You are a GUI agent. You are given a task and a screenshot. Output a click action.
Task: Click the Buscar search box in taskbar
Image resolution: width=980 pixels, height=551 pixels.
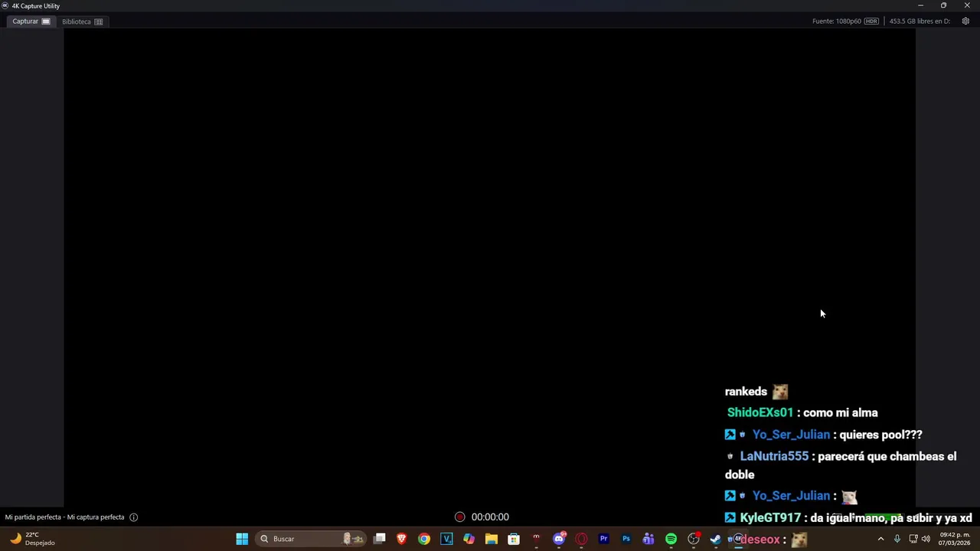(310, 539)
